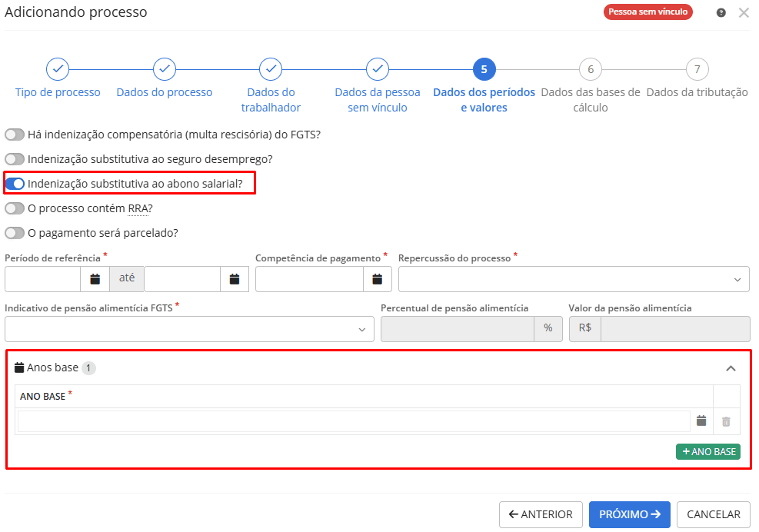The height and width of the screenshot is (532, 759).
Task: Go to the Dados do processo step
Action: [x=164, y=68]
